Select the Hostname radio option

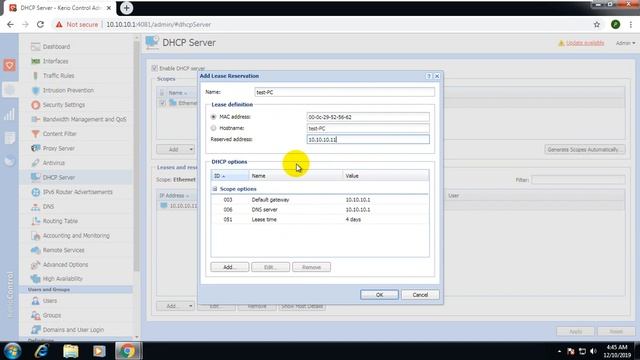[x=213, y=128]
